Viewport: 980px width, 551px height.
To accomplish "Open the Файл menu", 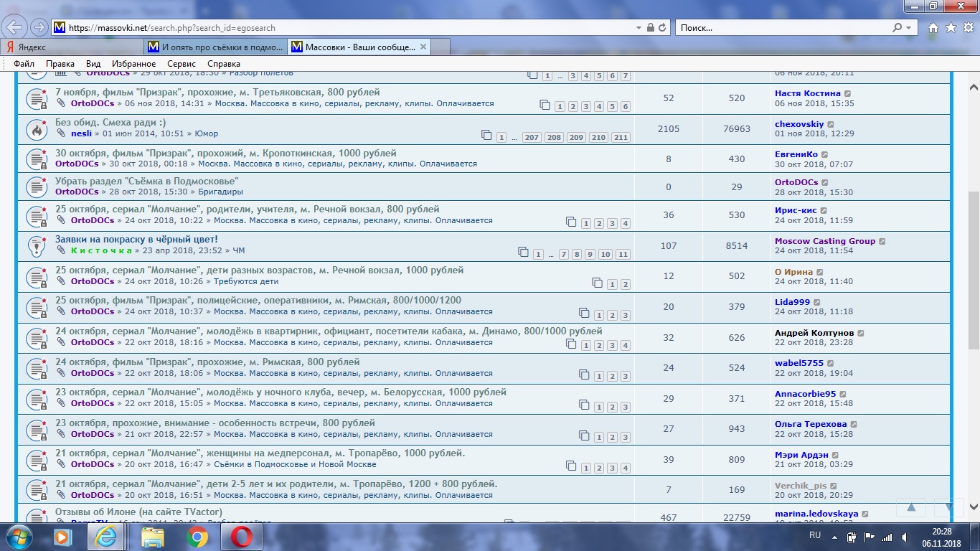I will tap(24, 64).
